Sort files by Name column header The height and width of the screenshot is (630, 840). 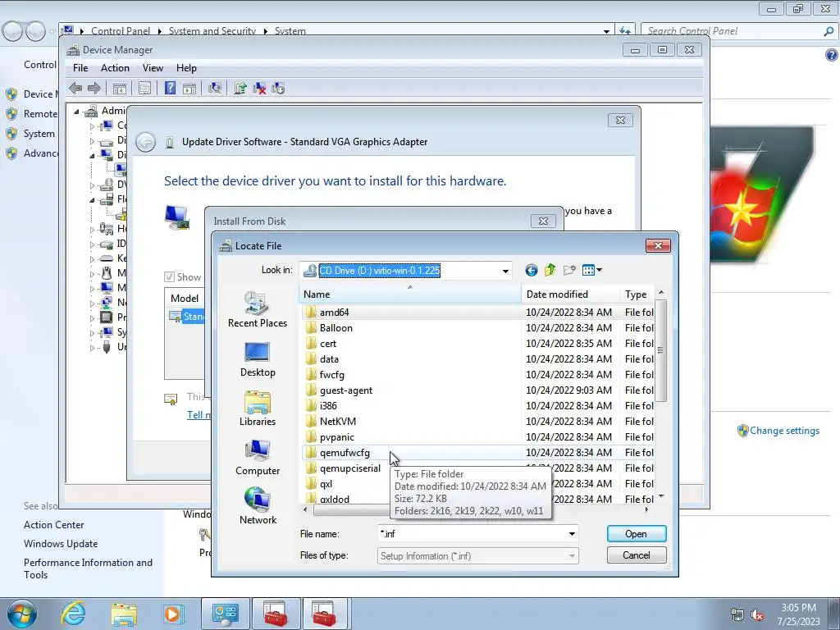410,294
